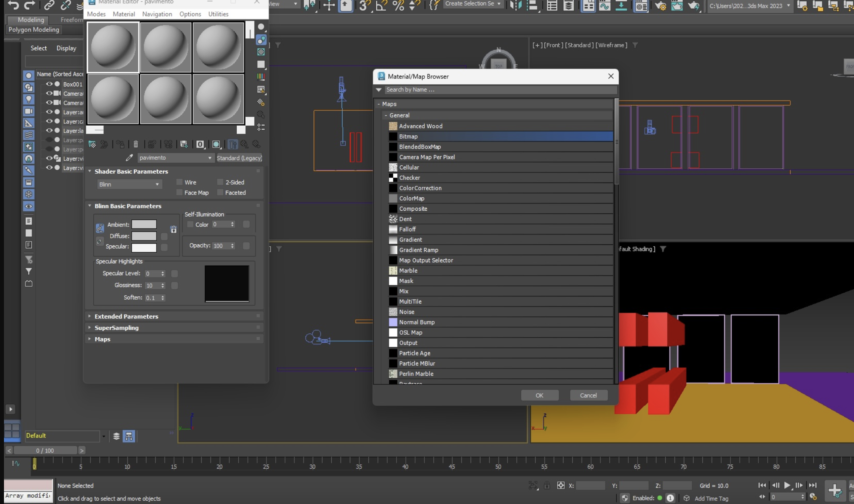The width and height of the screenshot is (854, 504).
Task: Click the Diffuse color swatch
Action: tap(144, 236)
